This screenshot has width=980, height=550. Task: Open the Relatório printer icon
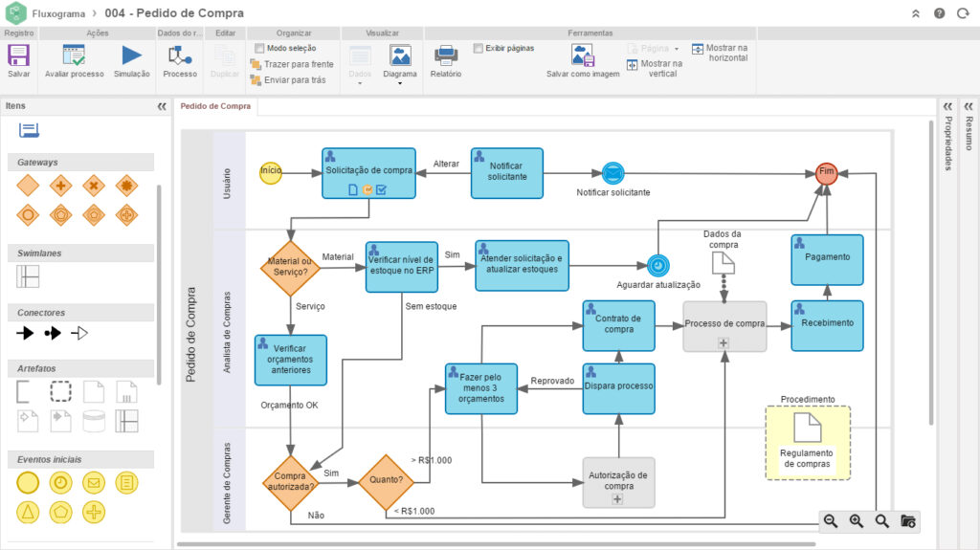coord(446,55)
